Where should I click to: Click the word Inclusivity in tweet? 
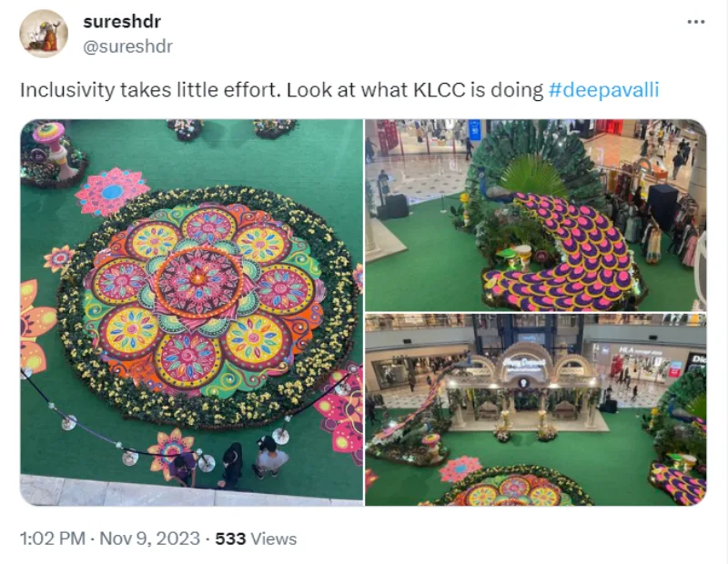[x=66, y=90]
